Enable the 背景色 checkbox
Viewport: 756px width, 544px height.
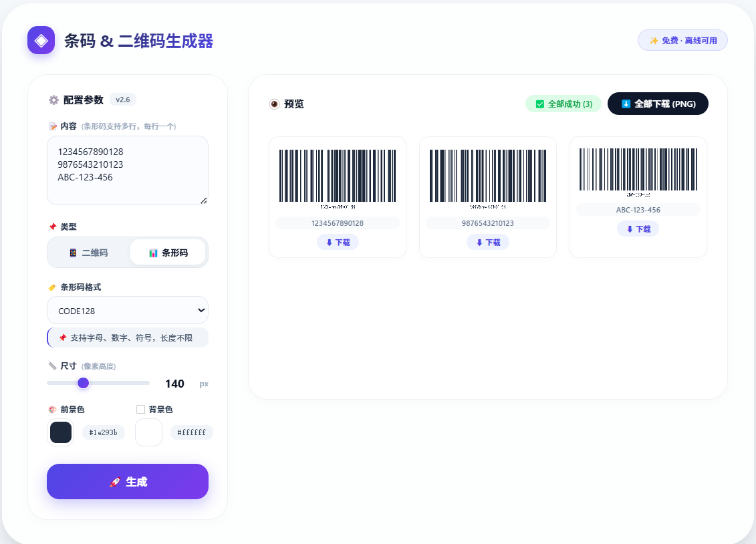(x=141, y=410)
